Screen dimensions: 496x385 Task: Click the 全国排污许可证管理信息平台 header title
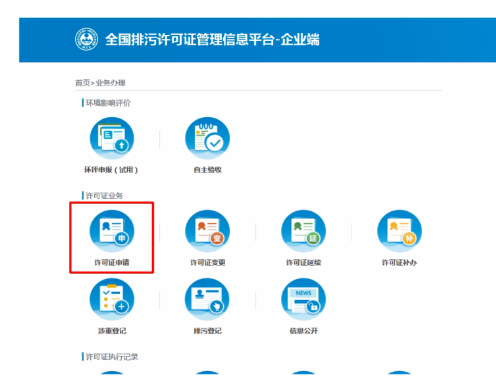click(x=190, y=39)
